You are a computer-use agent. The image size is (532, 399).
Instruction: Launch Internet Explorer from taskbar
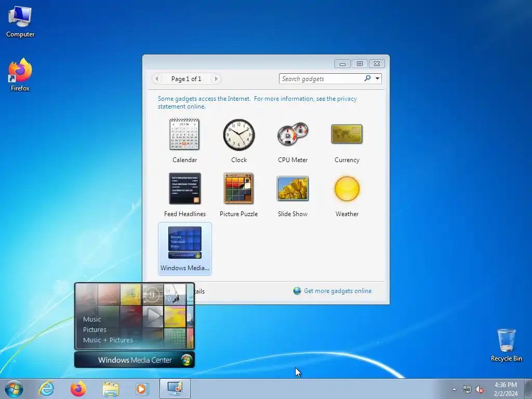[46, 389]
